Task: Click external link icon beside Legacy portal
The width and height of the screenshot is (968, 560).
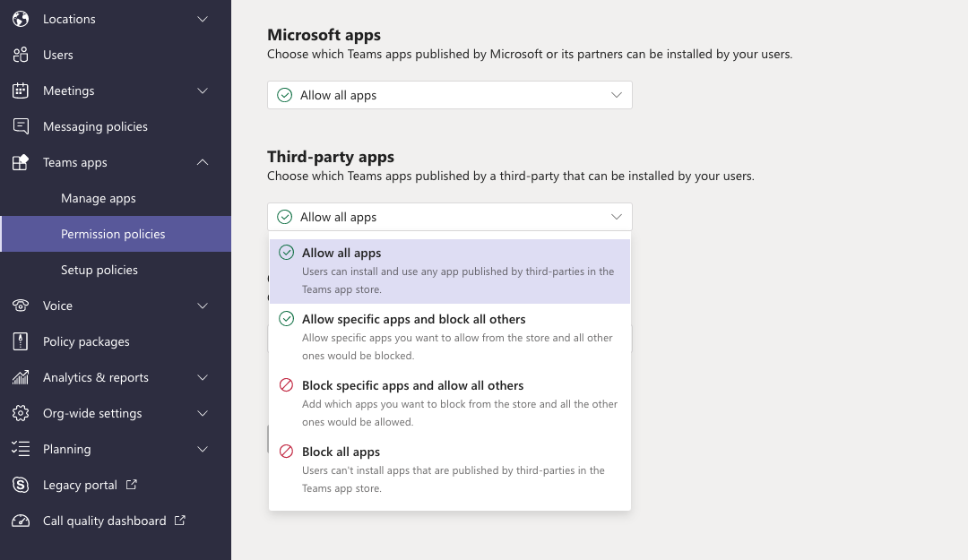Action: 132,485
